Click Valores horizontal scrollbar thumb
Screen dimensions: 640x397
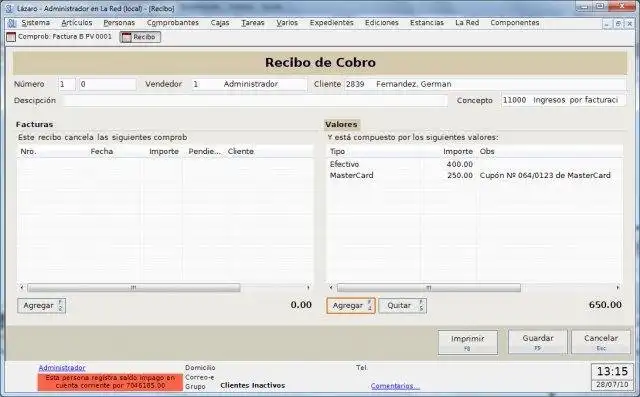click(429, 288)
